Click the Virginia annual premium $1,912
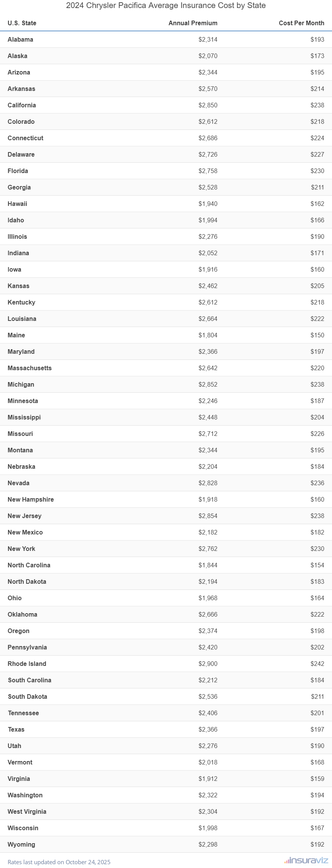Image resolution: width=332 pixels, height=868 pixels. (208, 779)
